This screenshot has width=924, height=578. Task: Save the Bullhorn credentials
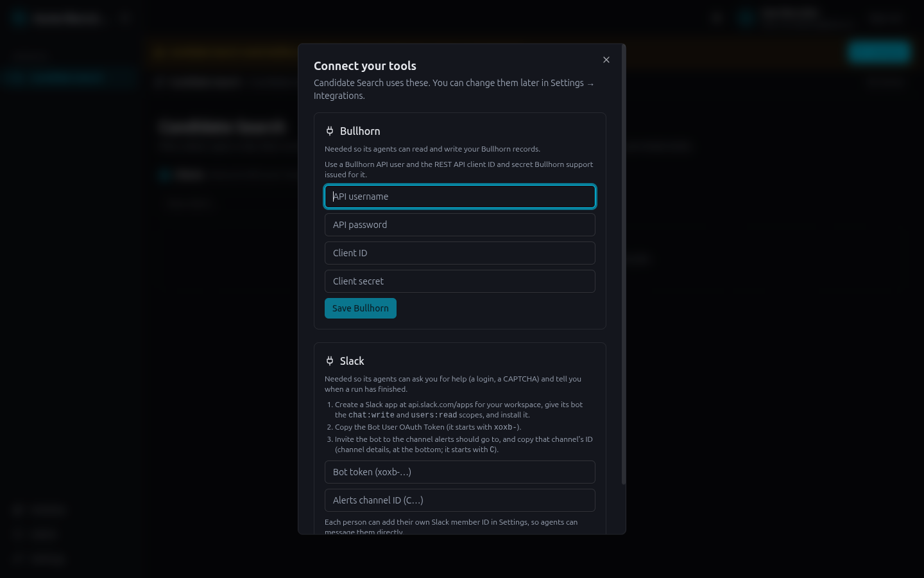click(x=361, y=308)
